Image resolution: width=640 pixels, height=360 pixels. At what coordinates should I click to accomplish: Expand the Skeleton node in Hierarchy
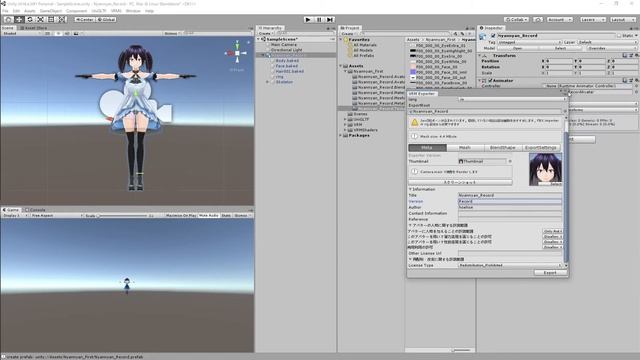point(268,82)
